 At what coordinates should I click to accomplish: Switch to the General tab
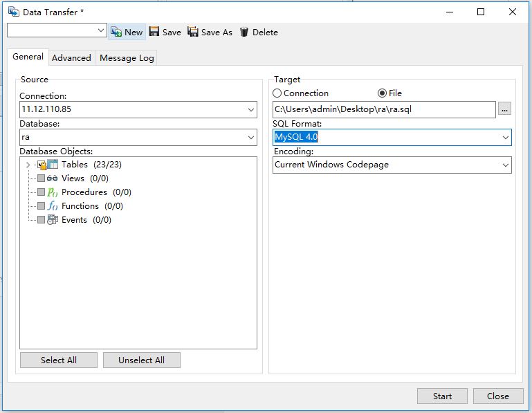tap(28, 57)
